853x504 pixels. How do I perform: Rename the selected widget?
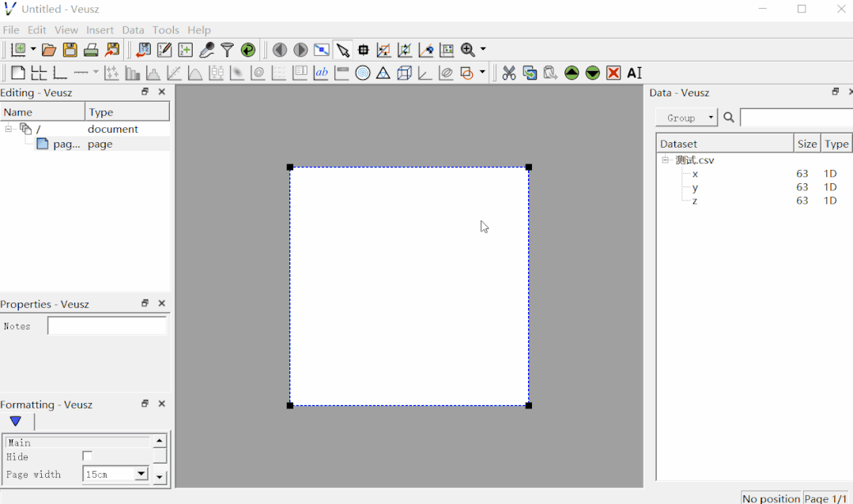click(x=635, y=73)
